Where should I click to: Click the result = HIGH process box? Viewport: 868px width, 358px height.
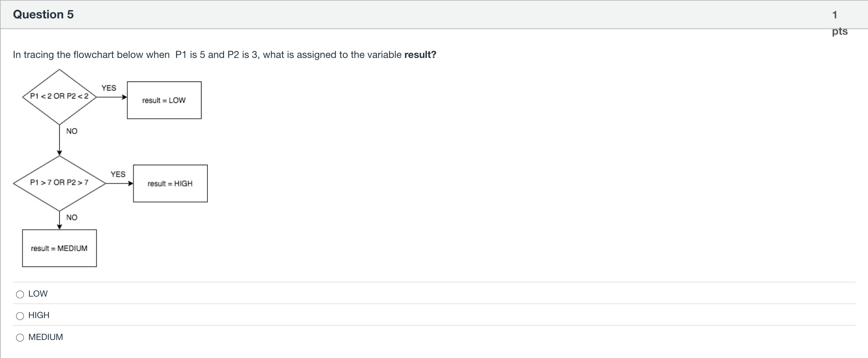pos(170,184)
